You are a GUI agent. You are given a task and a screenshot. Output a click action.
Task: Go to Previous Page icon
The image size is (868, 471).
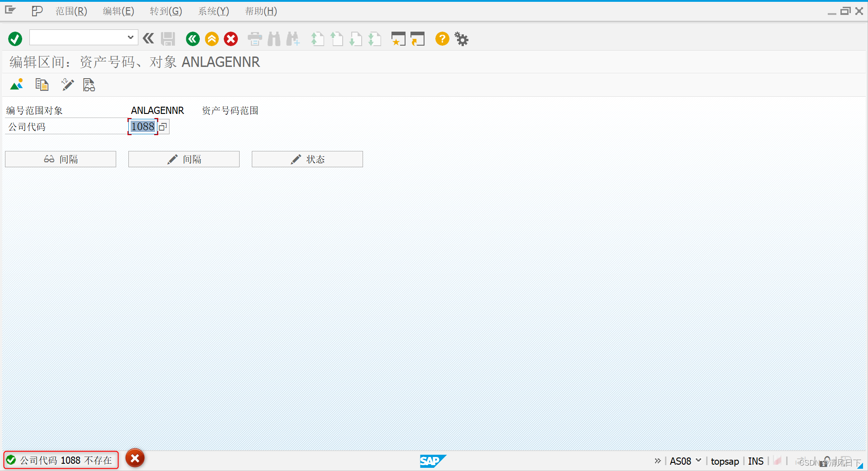point(336,39)
